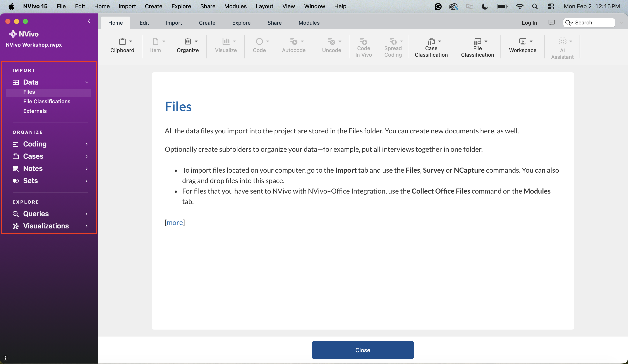The height and width of the screenshot is (364, 628).
Task: Collapse the Data section in the sidebar
Action: point(87,82)
